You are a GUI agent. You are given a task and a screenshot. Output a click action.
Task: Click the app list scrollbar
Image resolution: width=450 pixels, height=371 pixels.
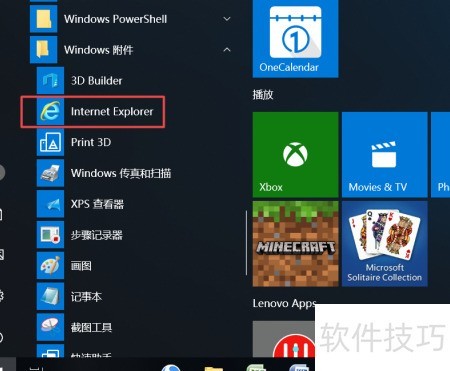click(246, 243)
